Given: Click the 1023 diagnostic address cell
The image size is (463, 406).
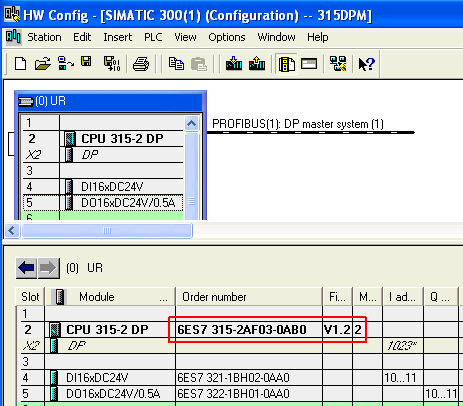Looking at the screenshot, I should [402, 346].
